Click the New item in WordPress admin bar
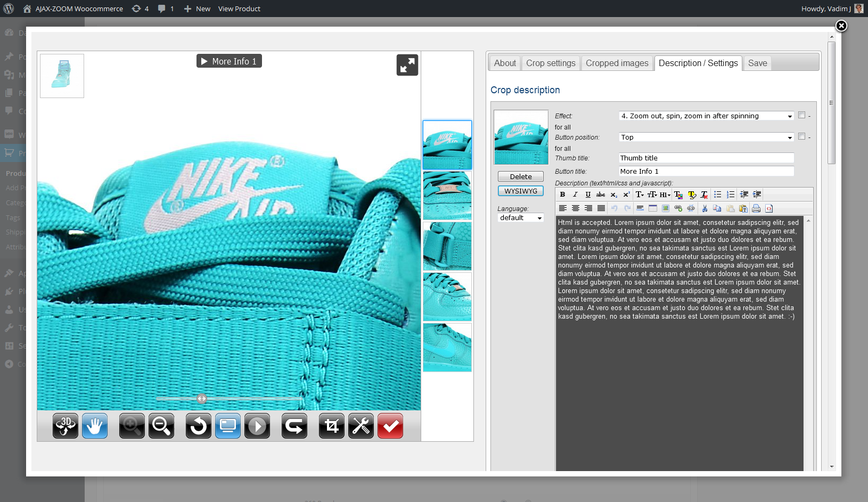Image resolution: width=868 pixels, height=502 pixels. [x=197, y=9]
